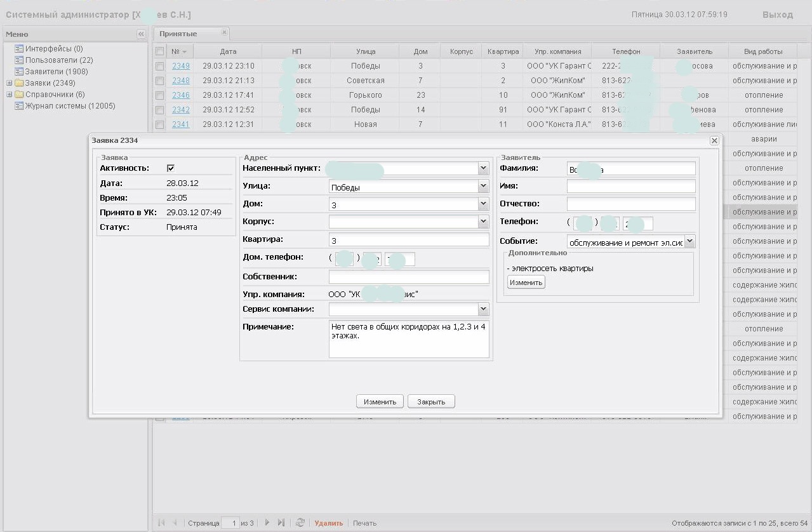Expand the Заявки (2349) tree node
The image size is (812, 532).
point(9,83)
